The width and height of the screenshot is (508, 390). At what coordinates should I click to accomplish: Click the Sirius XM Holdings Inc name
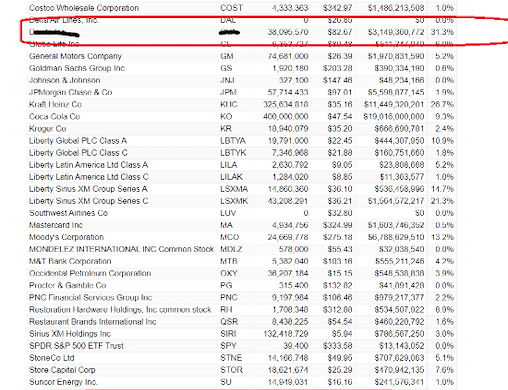pos(70,334)
